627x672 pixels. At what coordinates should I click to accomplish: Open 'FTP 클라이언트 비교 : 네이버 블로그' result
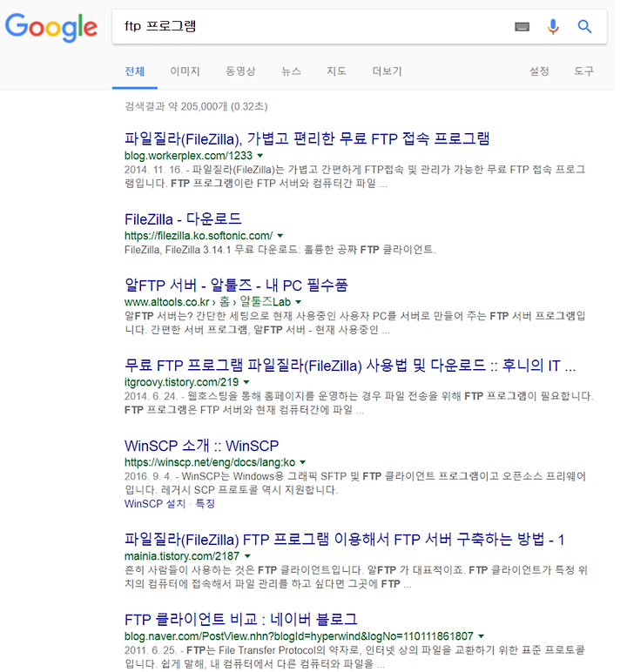pos(241,620)
